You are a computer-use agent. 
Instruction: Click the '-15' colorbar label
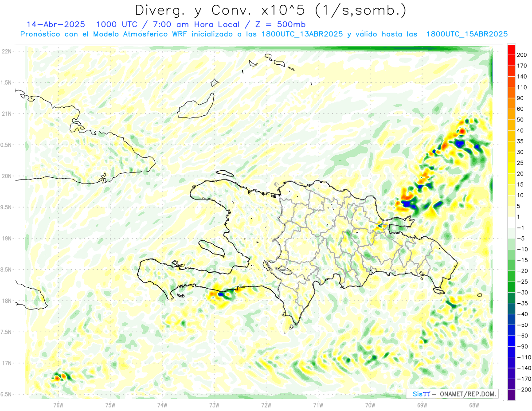(522, 260)
